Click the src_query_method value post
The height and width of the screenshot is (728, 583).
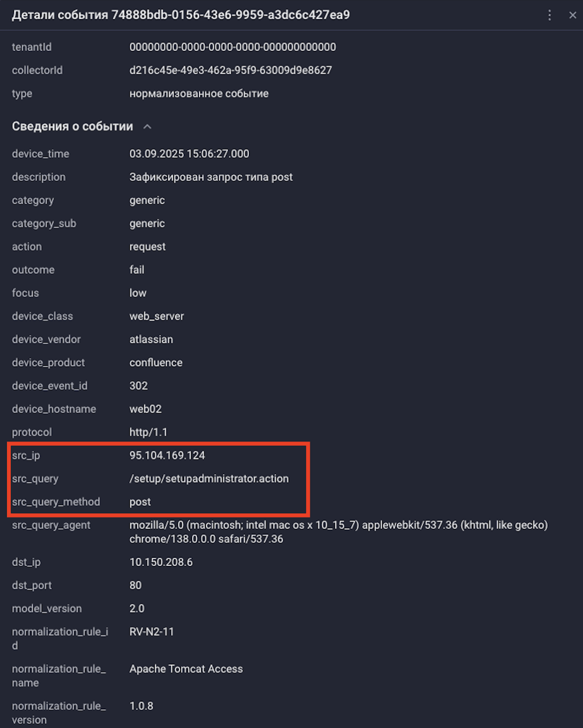(x=140, y=502)
